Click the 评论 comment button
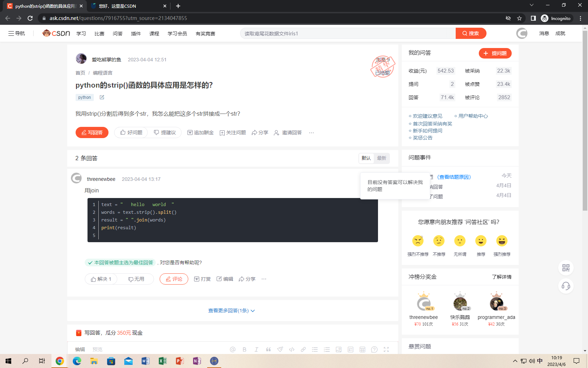This screenshot has height=368, width=588. [x=174, y=279]
